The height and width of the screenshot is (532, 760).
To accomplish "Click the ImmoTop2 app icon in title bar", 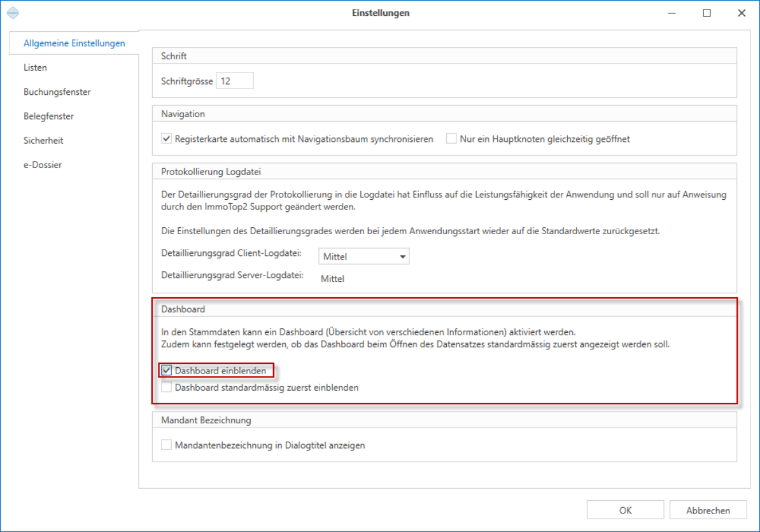I will pos(13,13).
